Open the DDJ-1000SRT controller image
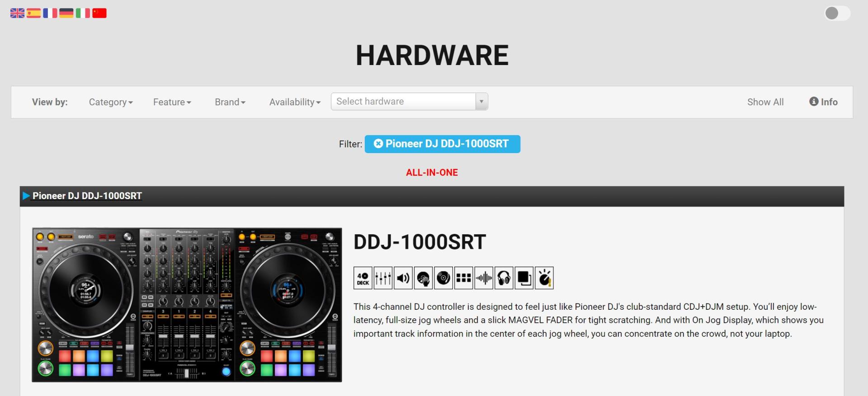 click(187, 305)
